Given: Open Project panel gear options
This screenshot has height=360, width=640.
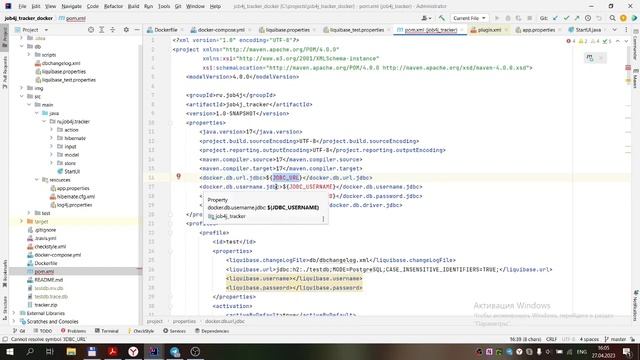Looking at the screenshot, I should click(x=126, y=30).
